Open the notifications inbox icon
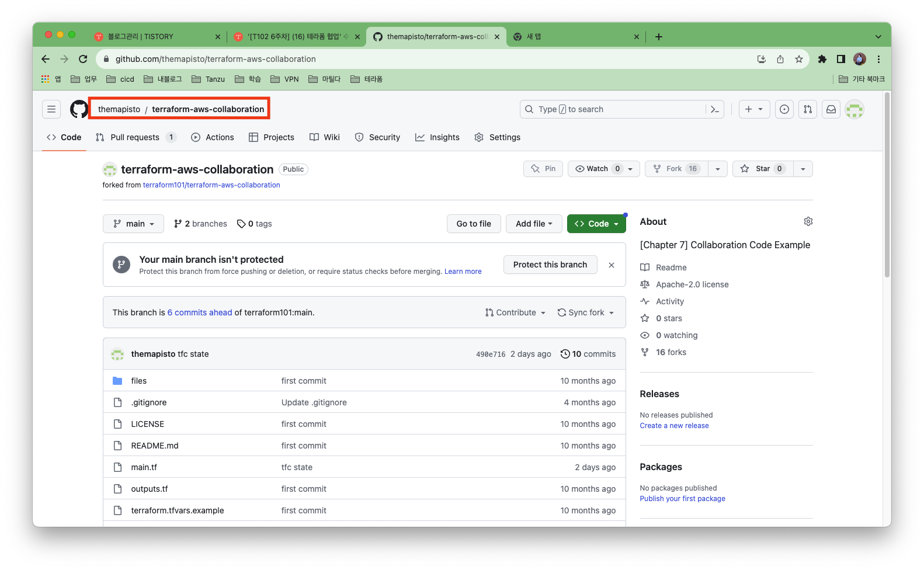 831,109
